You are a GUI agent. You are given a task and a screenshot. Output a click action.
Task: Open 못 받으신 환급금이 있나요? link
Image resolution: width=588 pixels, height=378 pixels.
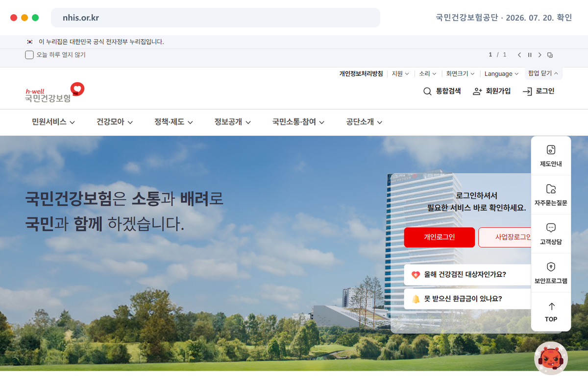click(468, 299)
